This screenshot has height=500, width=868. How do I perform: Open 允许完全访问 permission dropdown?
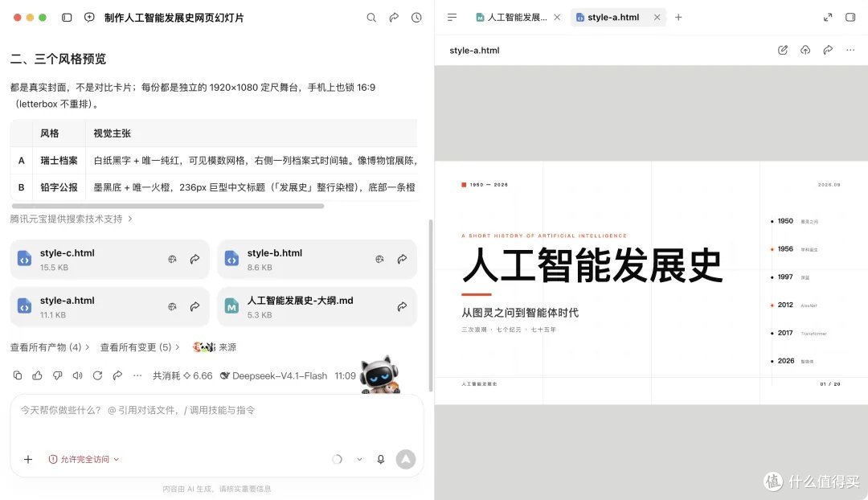[84, 459]
